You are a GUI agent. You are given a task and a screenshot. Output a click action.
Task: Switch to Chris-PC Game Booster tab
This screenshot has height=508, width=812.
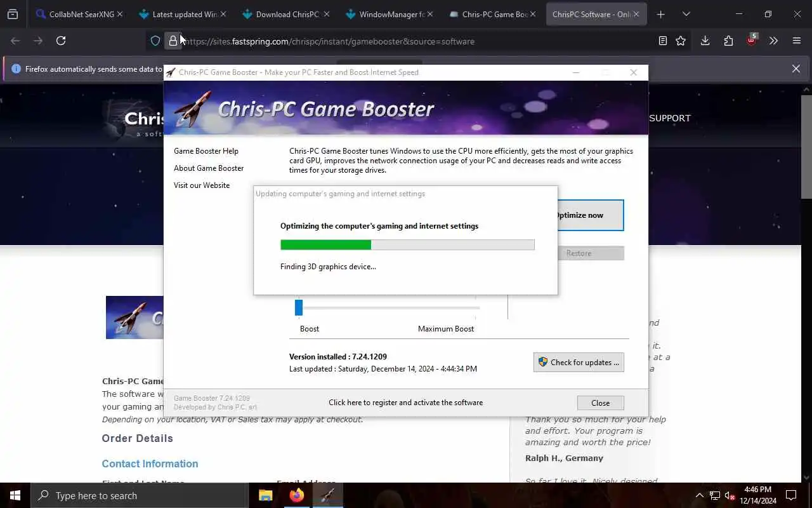click(494, 14)
